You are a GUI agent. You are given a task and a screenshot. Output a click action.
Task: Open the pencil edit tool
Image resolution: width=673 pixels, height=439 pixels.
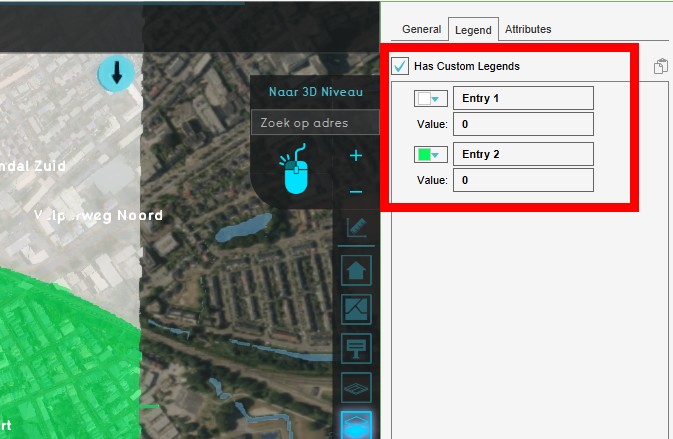tap(356, 228)
